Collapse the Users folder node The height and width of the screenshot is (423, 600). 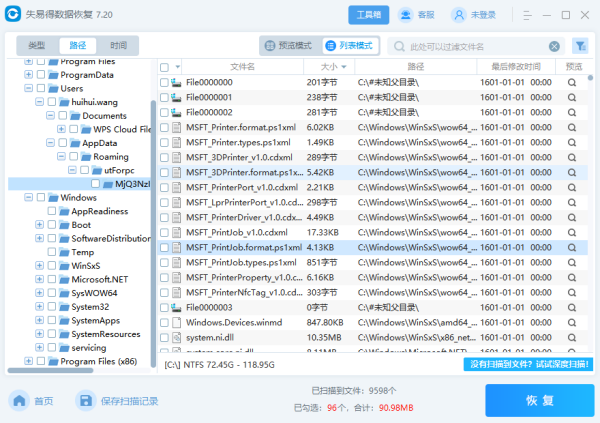tap(28, 88)
